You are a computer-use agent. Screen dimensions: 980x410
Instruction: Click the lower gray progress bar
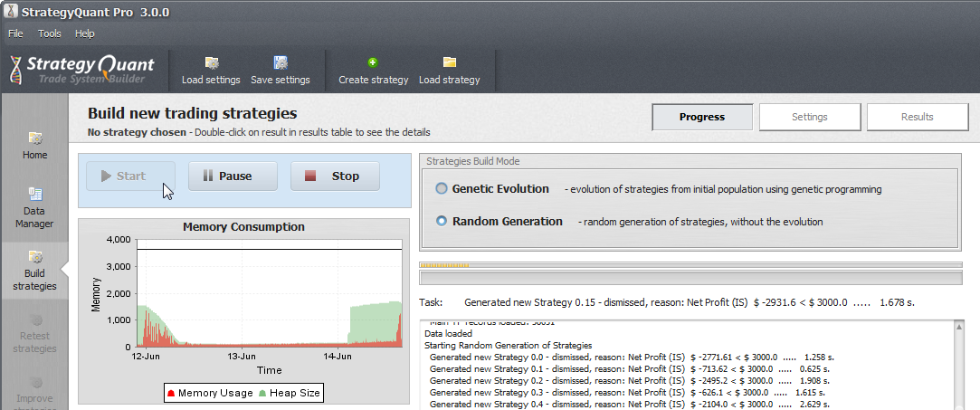tap(691, 278)
